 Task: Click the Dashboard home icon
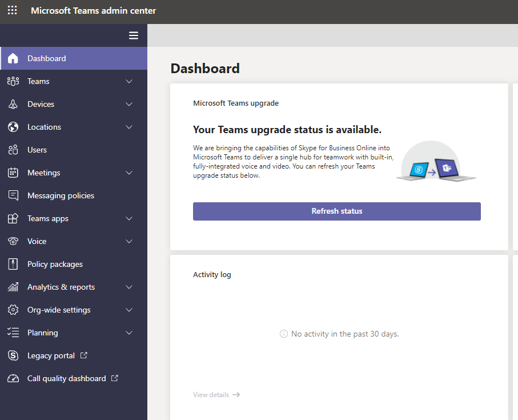click(x=13, y=58)
